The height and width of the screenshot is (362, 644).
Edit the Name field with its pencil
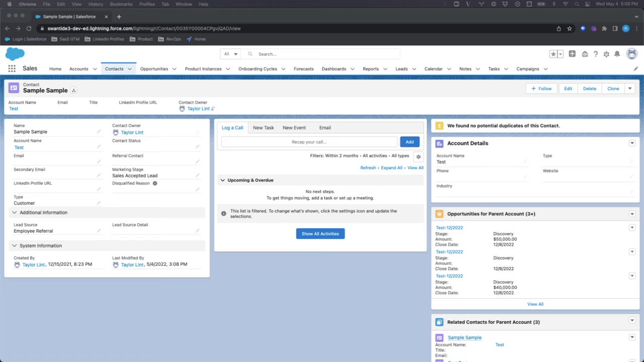(99, 132)
